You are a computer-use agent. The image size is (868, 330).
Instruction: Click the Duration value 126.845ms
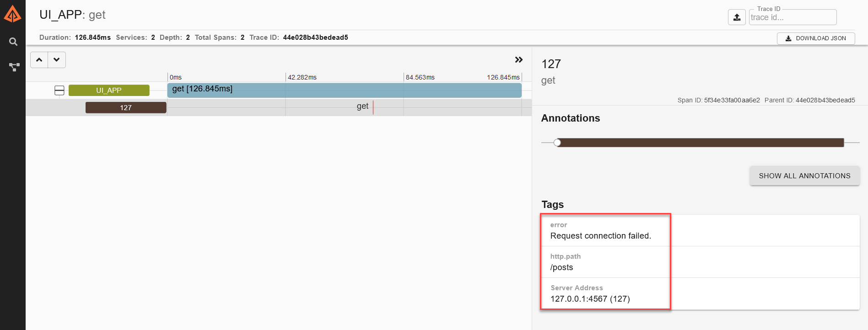coord(93,37)
